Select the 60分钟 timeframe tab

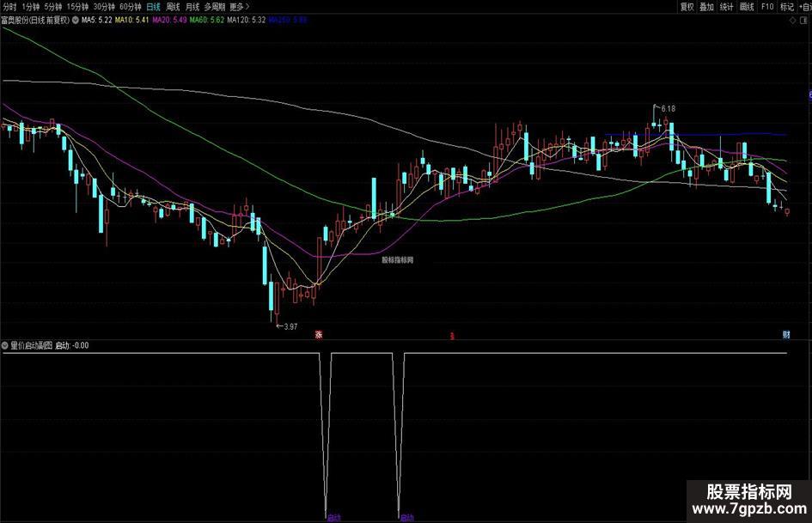130,7
